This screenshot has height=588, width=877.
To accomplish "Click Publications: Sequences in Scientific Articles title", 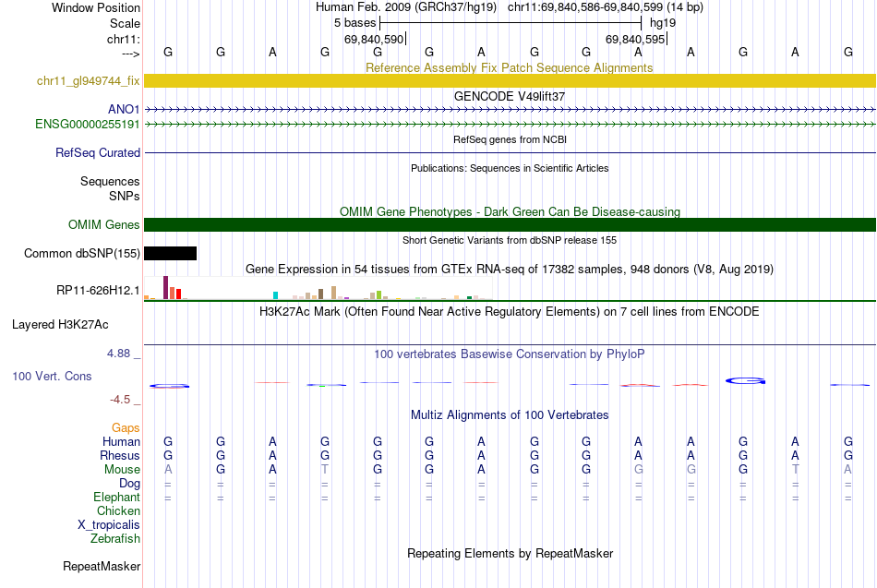I will [510, 168].
